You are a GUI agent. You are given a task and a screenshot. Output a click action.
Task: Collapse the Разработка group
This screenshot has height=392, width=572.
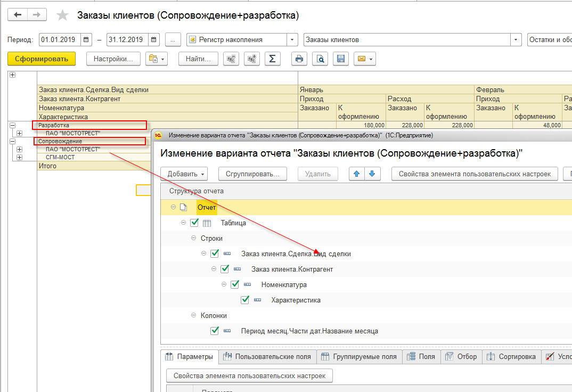tap(12, 126)
